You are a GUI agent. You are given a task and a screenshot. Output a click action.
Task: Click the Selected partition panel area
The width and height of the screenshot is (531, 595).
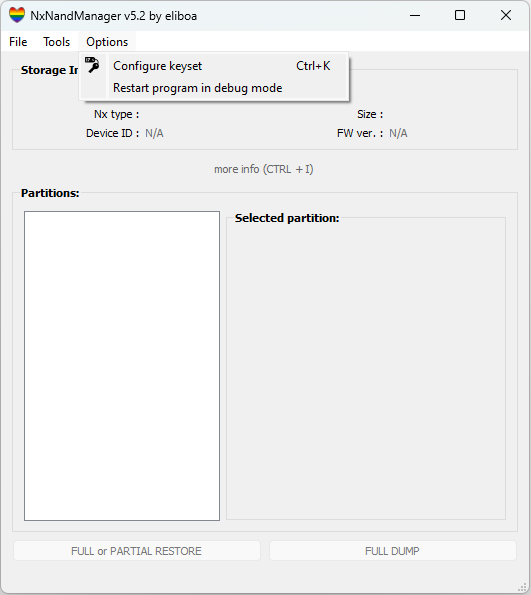coord(366,368)
